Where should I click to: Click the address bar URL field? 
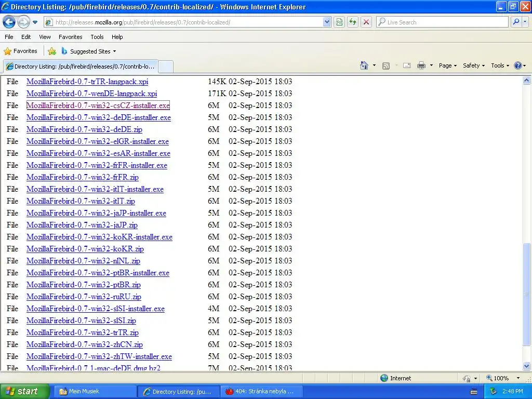[183, 22]
